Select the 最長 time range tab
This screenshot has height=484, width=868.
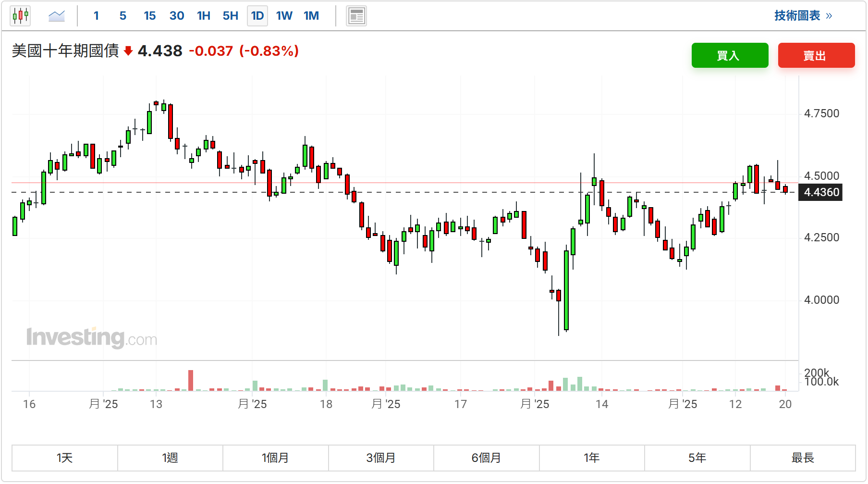click(x=803, y=458)
